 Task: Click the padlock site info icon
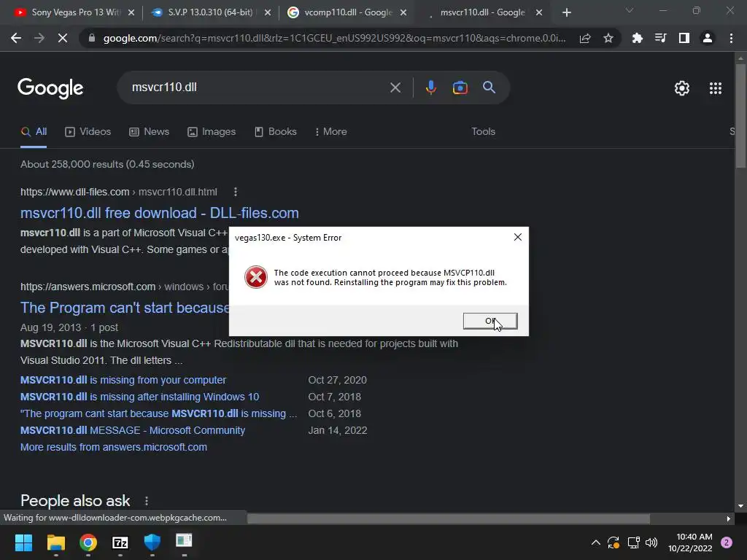[92, 38]
